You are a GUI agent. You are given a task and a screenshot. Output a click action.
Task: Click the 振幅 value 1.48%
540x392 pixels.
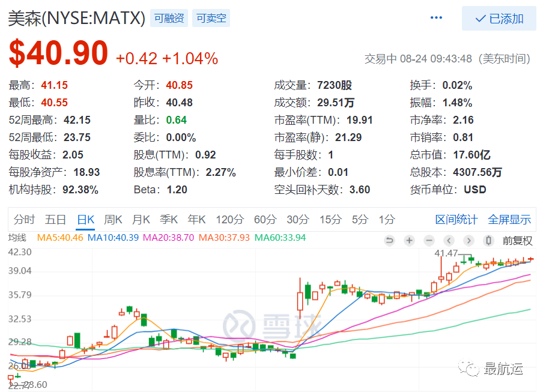[457, 102]
